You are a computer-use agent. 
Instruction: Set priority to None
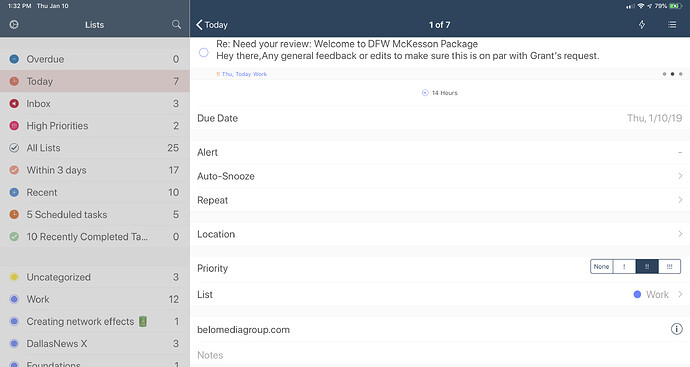602,267
